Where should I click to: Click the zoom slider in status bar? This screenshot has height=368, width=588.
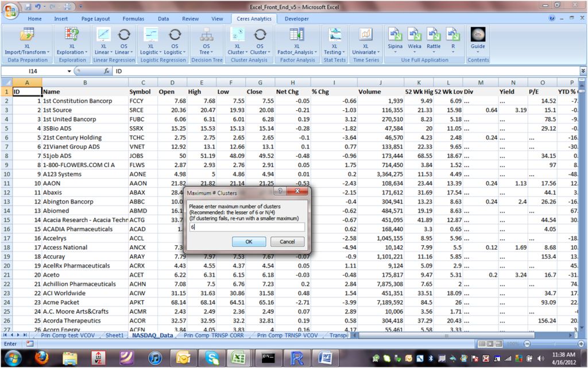[x=554, y=344]
